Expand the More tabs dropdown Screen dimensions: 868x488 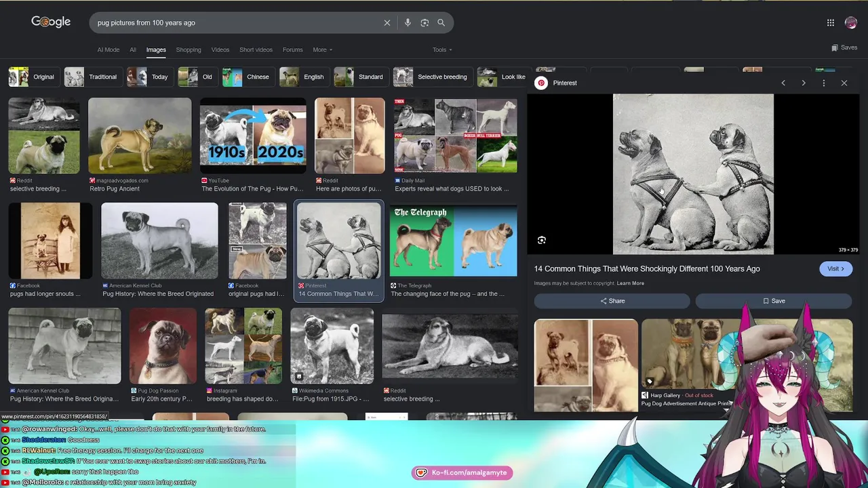click(x=322, y=49)
